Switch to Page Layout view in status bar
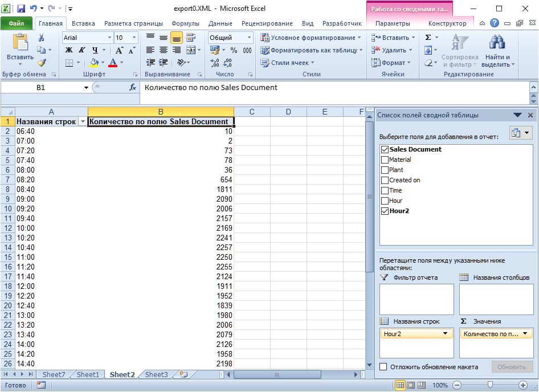The width and height of the screenshot is (539, 392). [411, 385]
